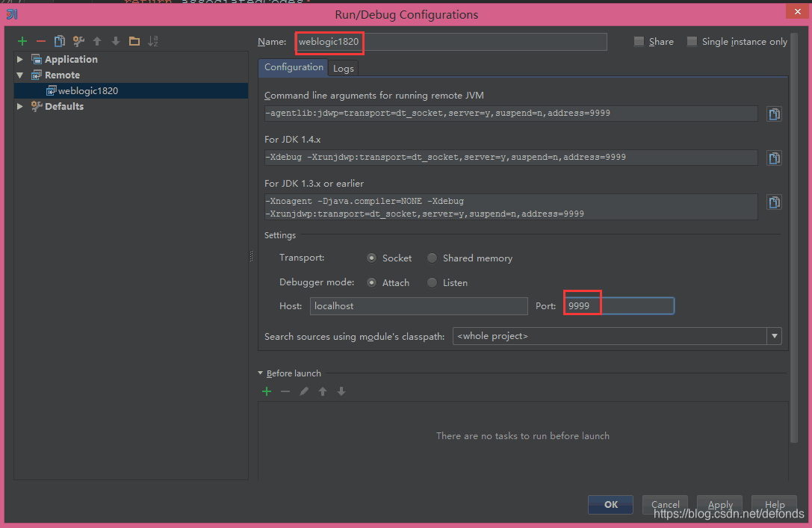Enable Single instance only checkbox
812x528 pixels.
pos(692,41)
